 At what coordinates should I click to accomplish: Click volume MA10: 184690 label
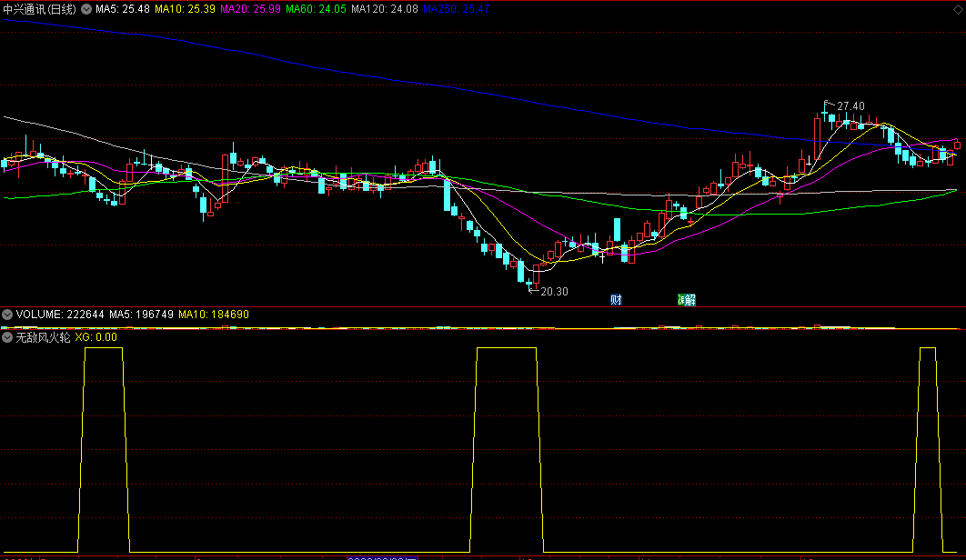click(214, 315)
